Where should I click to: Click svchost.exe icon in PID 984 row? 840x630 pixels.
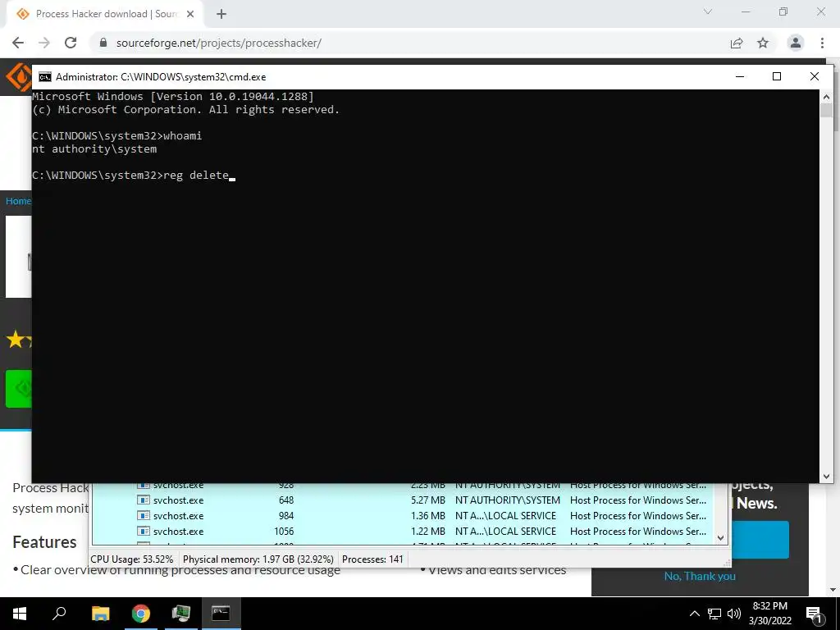pos(143,515)
